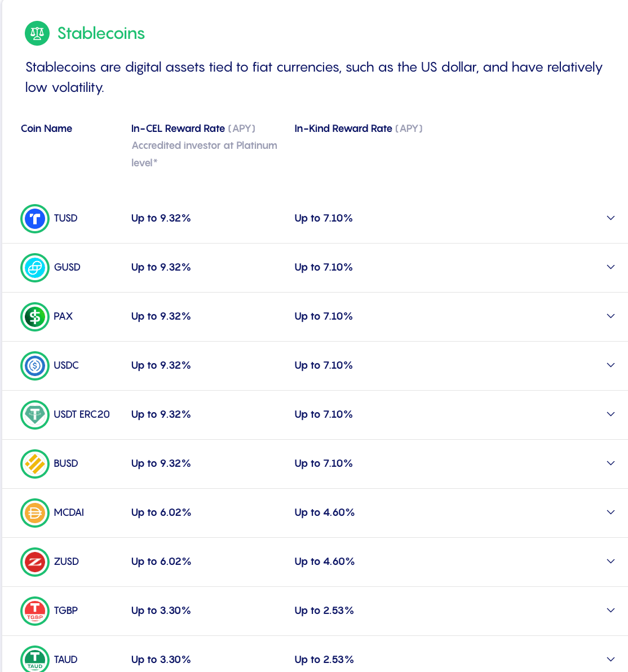Image resolution: width=628 pixels, height=672 pixels.
Task: Click the Stablecoins scales icon
Action: click(37, 33)
